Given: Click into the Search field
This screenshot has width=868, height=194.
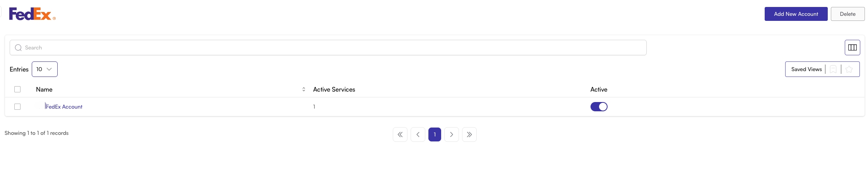Looking at the screenshot, I should (328, 48).
